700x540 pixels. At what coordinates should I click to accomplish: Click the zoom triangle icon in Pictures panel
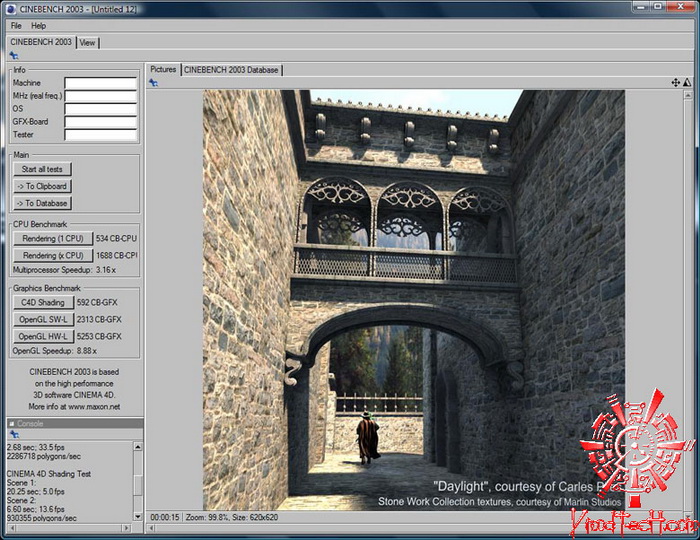click(687, 83)
